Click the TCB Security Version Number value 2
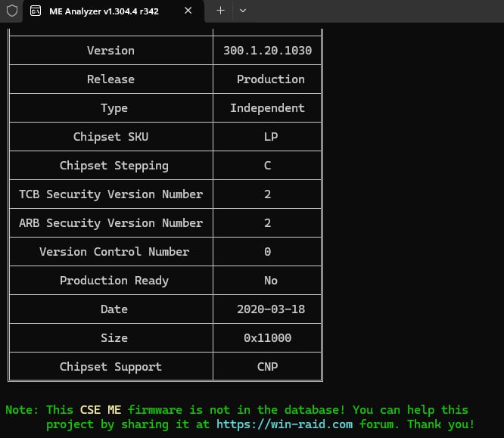This screenshot has width=504, height=438. [267, 194]
